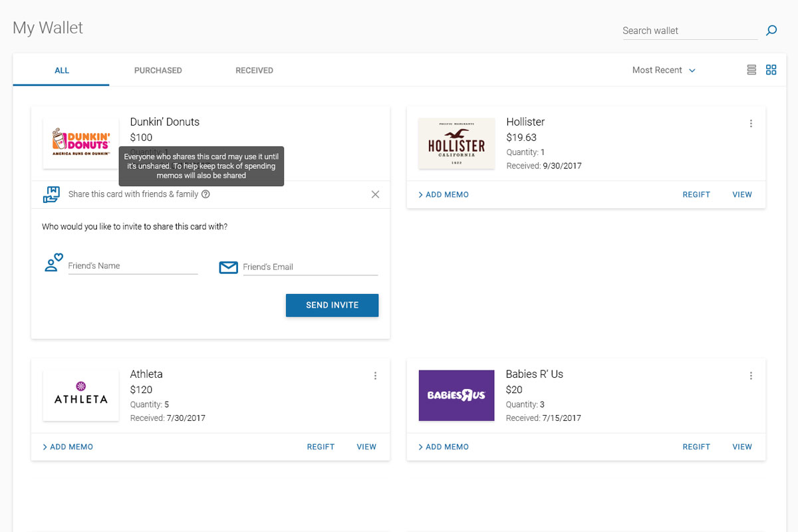This screenshot has height=532, width=798.
Task: Click Received: 9/30/2017 on Hollister card
Action: [544, 166]
